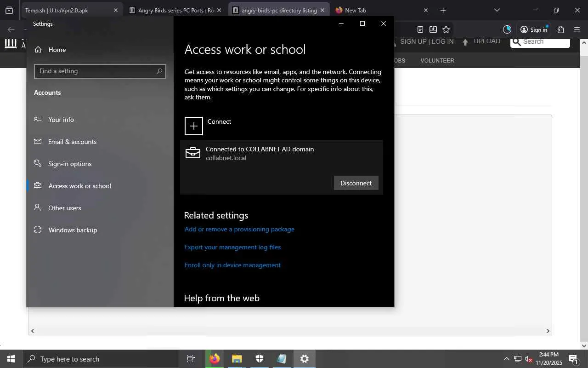Close the Temp.sh UltraVpn2.0.apk tab
Image resolution: width=588 pixels, height=368 pixels.
click(x=115, y=10)
